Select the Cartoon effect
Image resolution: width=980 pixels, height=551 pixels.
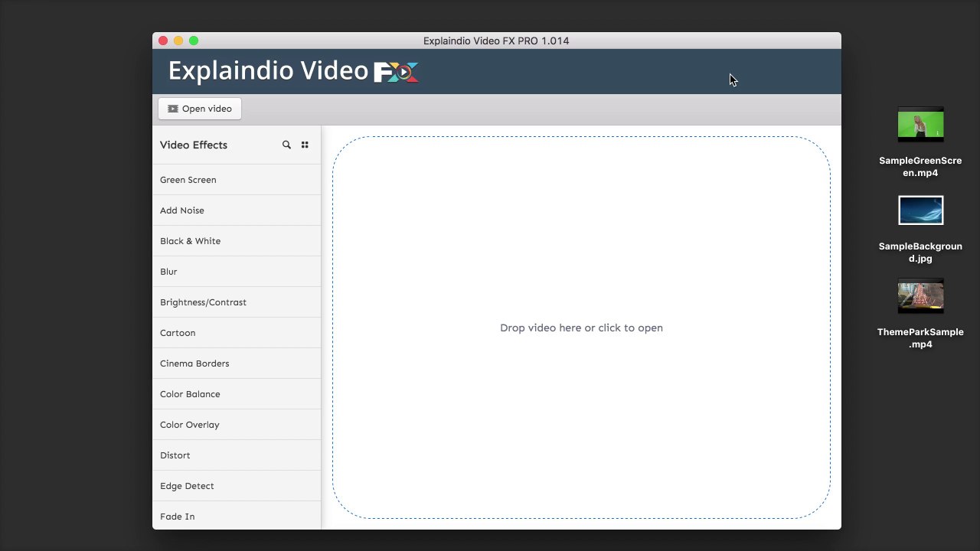click(x=237, y=333)
